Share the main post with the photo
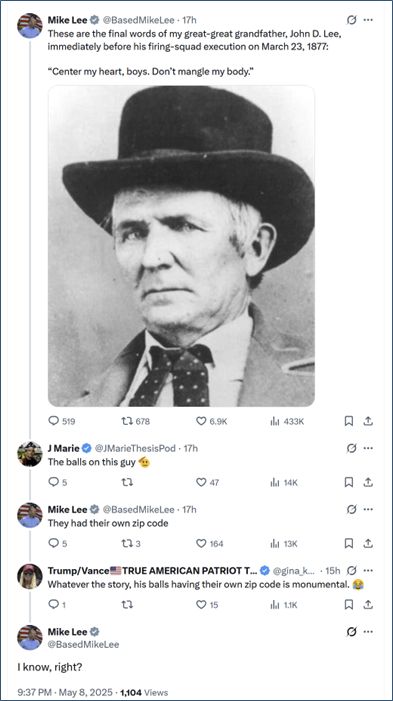Screen dimensions: 393x701 click(368, 421)
